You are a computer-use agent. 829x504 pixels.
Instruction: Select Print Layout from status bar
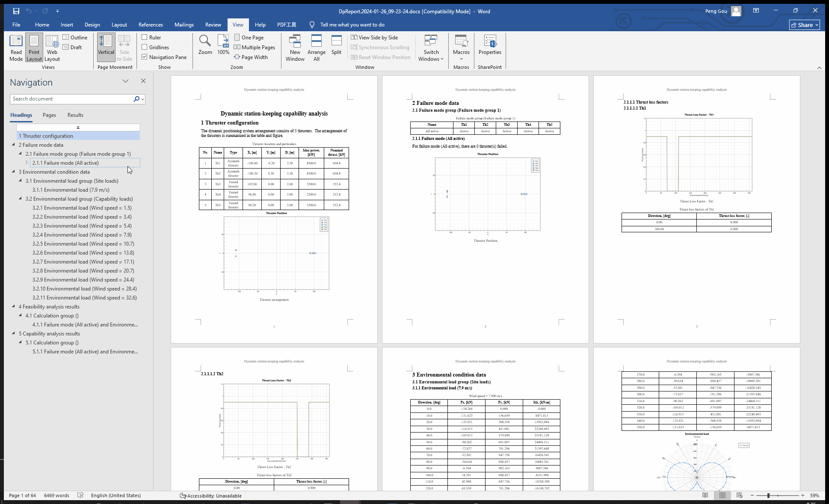pyautogui.click(x=722, y=495)
